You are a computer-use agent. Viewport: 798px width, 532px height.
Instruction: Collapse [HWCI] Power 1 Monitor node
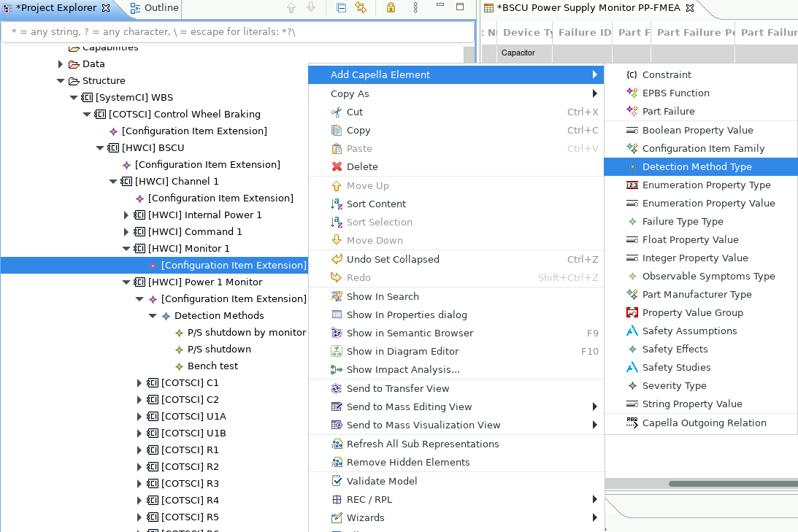pos(126,282)
